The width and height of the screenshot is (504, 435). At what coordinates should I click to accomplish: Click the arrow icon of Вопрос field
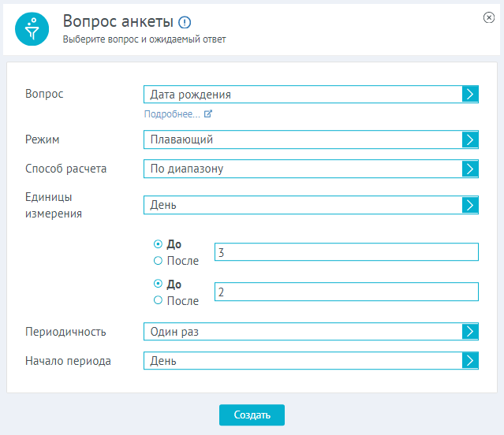(470, 94)
